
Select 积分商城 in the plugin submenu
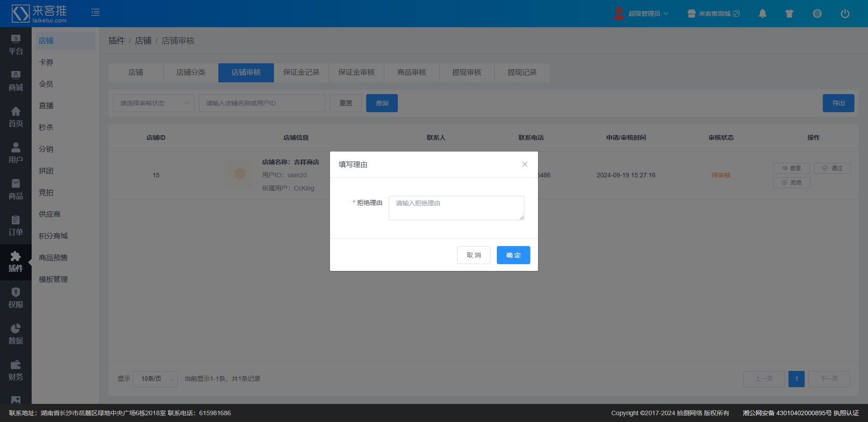pos(53,236)
